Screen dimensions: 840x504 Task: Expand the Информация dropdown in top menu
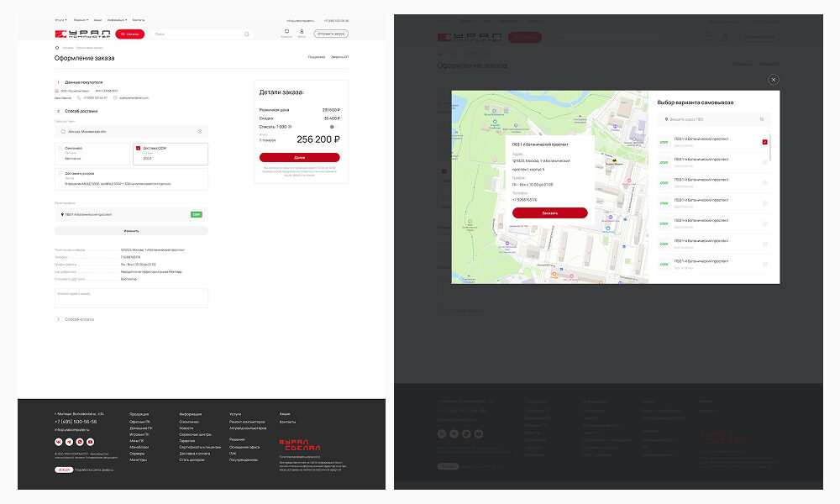(x=116, y=19)
